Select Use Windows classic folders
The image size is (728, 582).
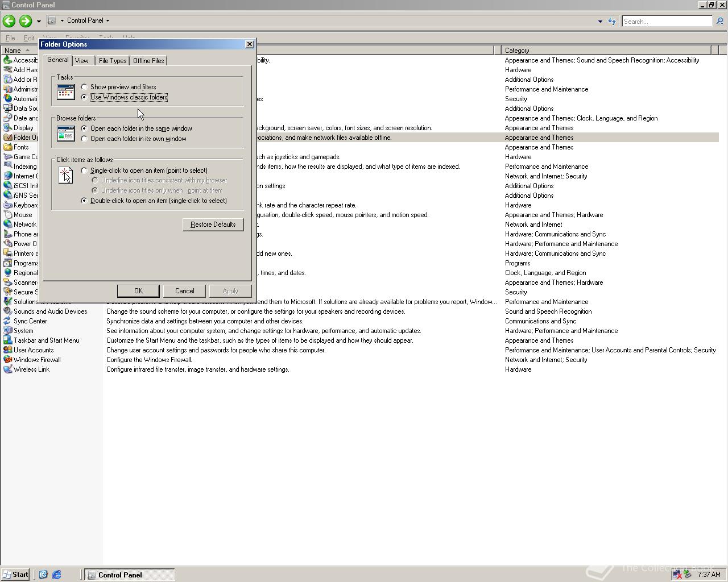(124, 97)
